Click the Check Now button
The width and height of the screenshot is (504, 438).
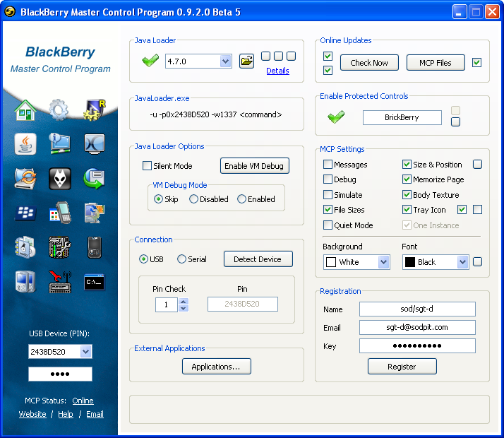pyautogui.click(x=369, y=63)
